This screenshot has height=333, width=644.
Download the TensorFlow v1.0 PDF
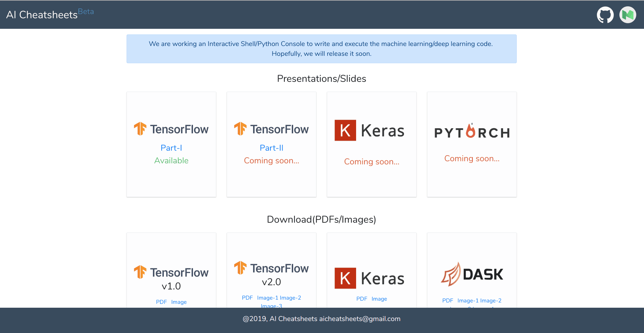(161, 302)
